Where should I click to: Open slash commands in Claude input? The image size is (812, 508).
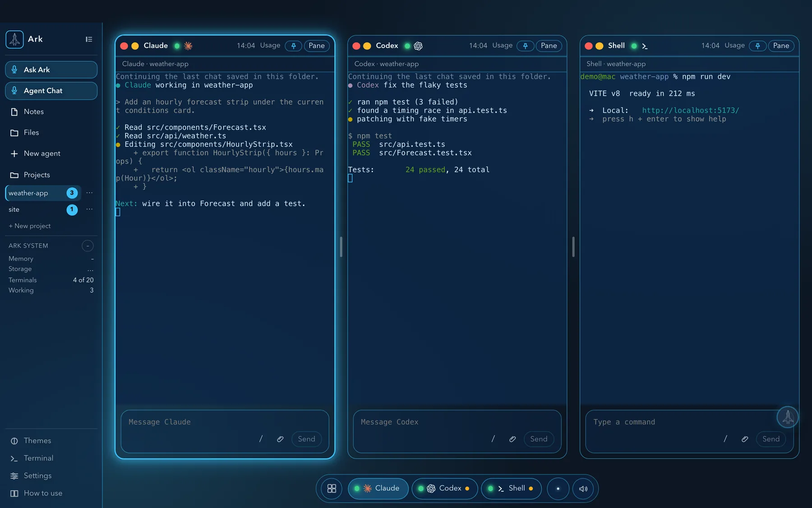pos(261,439)
